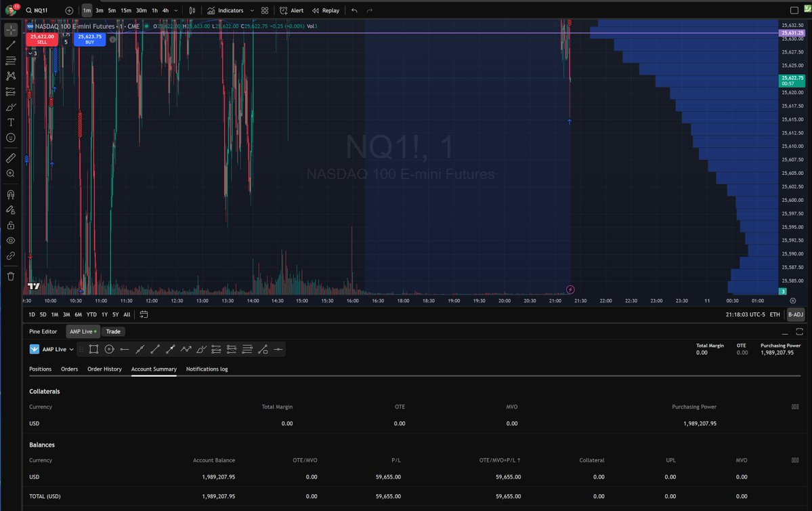Open user profile avatar menu
Viewport: 812px width, 511px height.
point(10,10)
